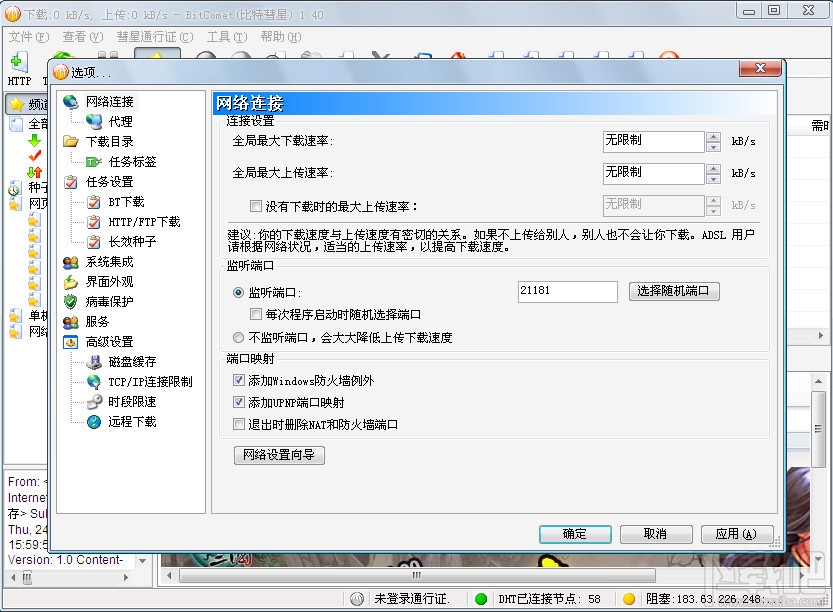Open the 彗星通行证(C) menu
833x612 pixels.
click(155, 37)
